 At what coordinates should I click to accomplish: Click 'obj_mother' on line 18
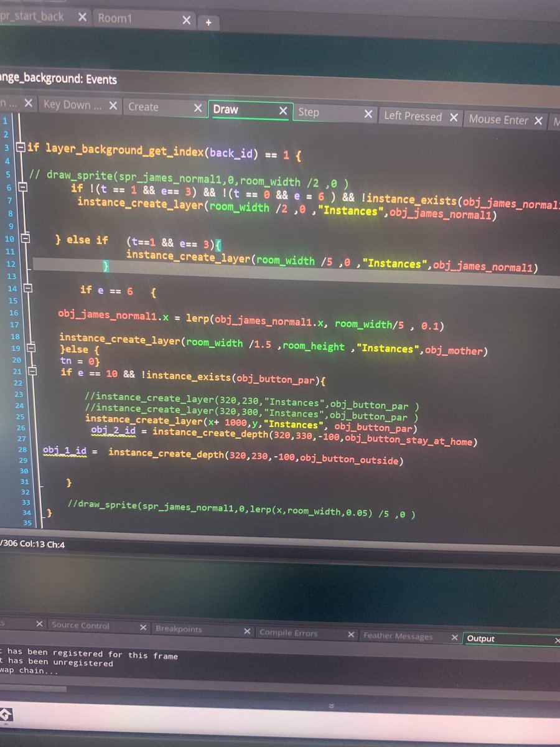(x=454, y=350)
